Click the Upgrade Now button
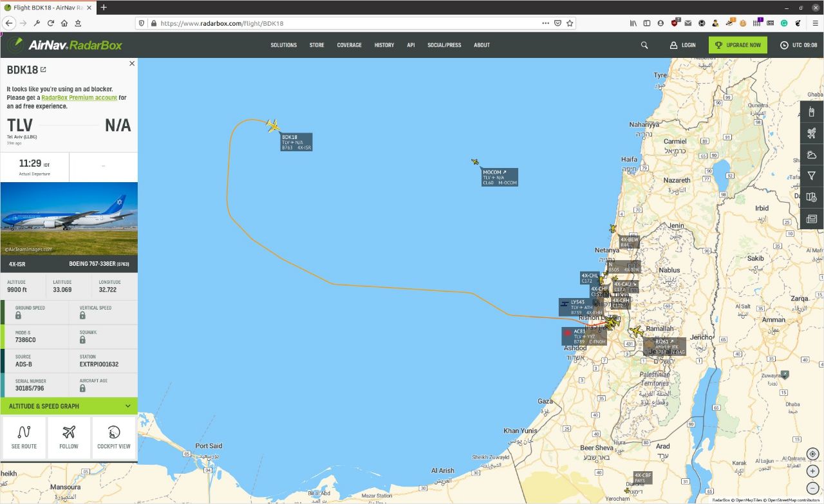 tap(738, 45)
